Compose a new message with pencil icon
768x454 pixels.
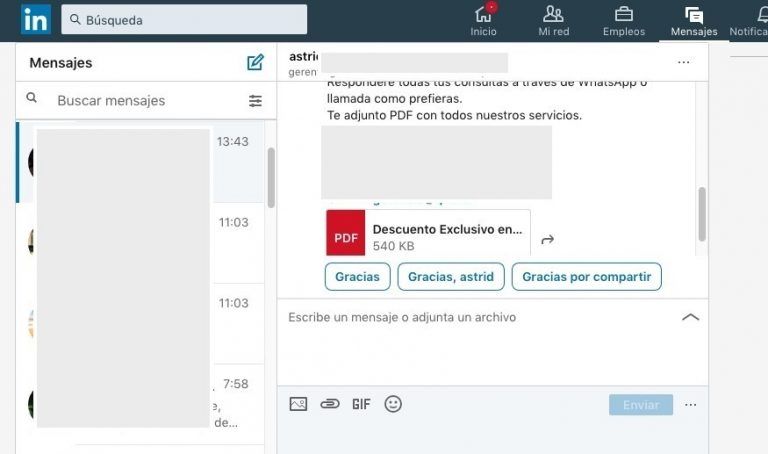click(x=255, y=63)
